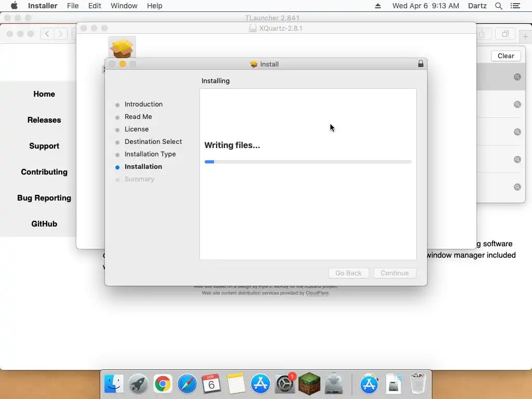Open the Installer application menu

point(43,6)
